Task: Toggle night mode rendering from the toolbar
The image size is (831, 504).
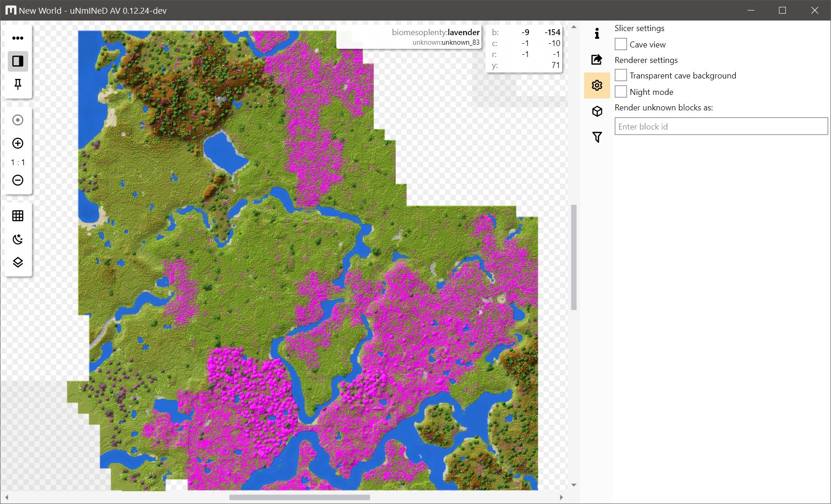Action: 18,239
